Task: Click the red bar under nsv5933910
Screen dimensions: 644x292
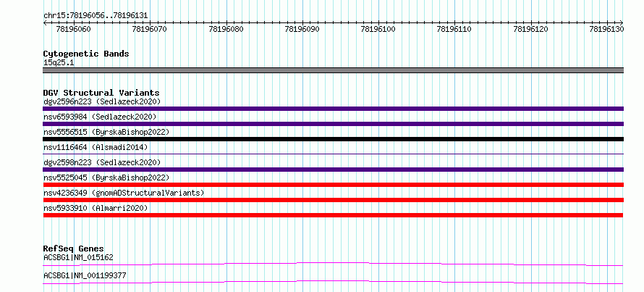Action: (x=333, y=215)
